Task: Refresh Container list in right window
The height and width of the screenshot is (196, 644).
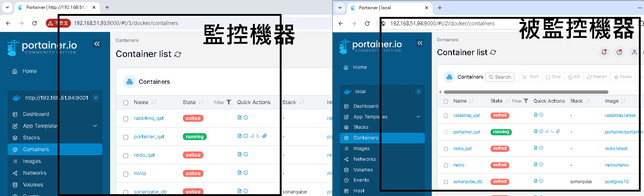Action: coord(493,53)
